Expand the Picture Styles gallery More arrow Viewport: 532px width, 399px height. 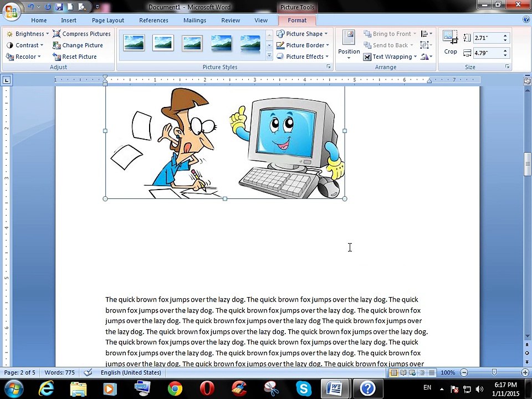point(269,55)
